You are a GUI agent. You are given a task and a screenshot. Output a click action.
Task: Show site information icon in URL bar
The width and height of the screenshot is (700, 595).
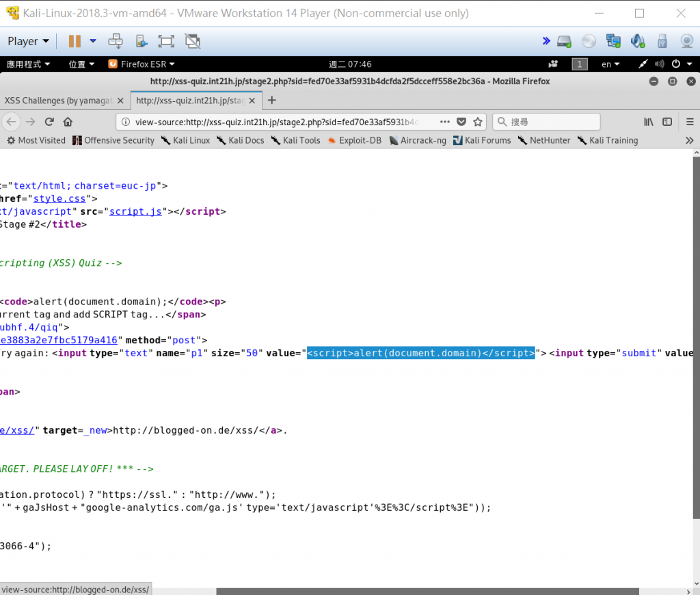(x=126, y=122)
